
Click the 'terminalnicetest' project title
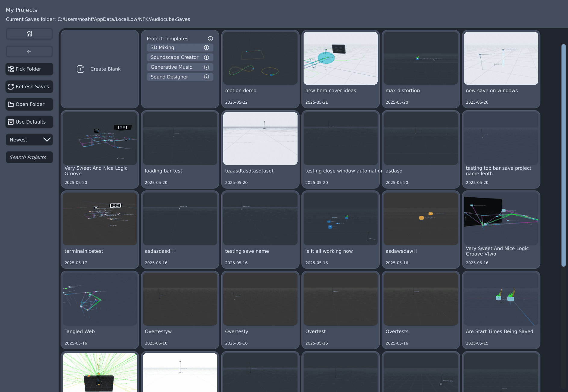[x=84, y=251]
